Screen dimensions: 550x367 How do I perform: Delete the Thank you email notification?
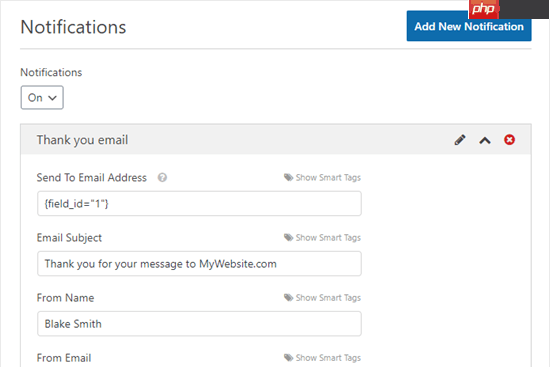[x=509, y=140]
